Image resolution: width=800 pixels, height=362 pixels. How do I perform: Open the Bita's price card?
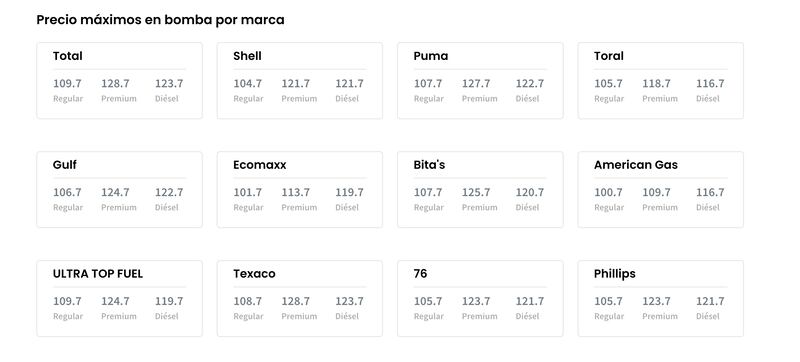480,190
